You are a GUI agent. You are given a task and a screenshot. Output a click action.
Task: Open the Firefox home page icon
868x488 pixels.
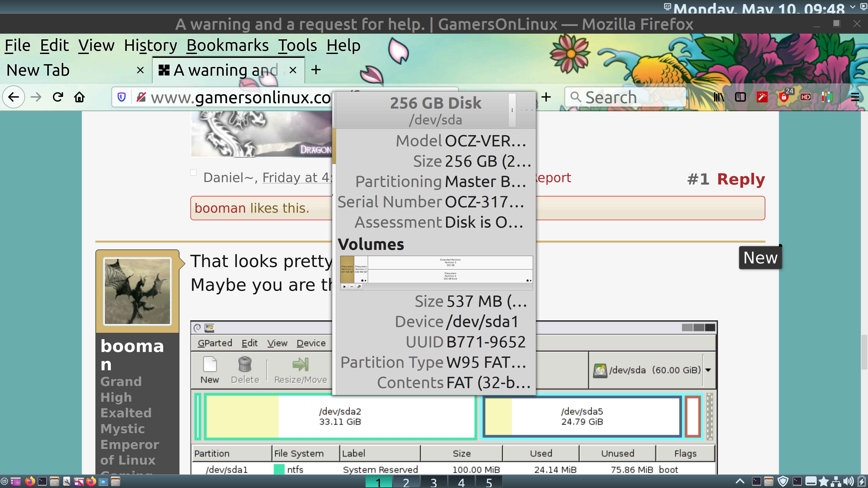80,97
